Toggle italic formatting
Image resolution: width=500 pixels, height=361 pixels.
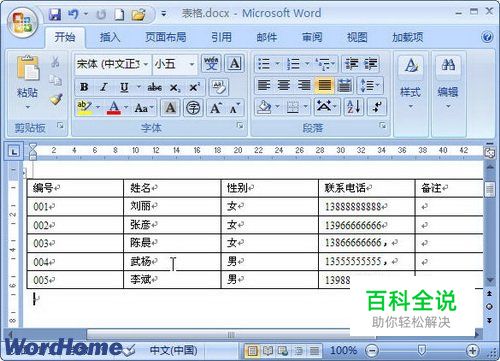104,87
